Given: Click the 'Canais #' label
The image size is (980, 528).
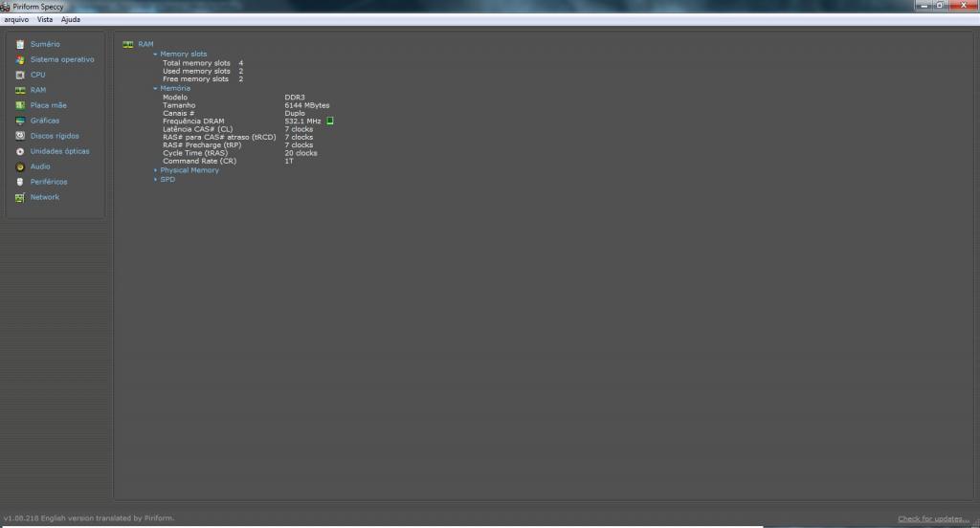Looking at the screenshot, I should [x=178, y=114].
